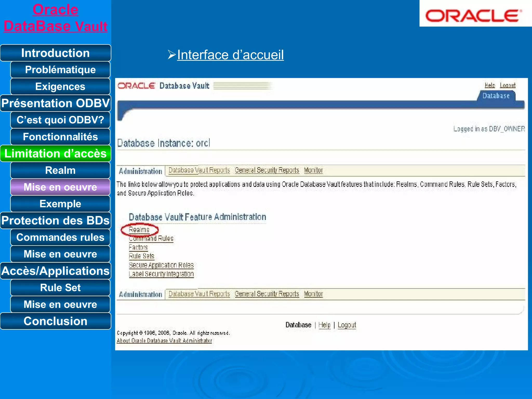Image resolution: width=532 pixels, height=399 pixels.
Task: Open the upper Database Vault Reports tab
Action: coord(199,170)
